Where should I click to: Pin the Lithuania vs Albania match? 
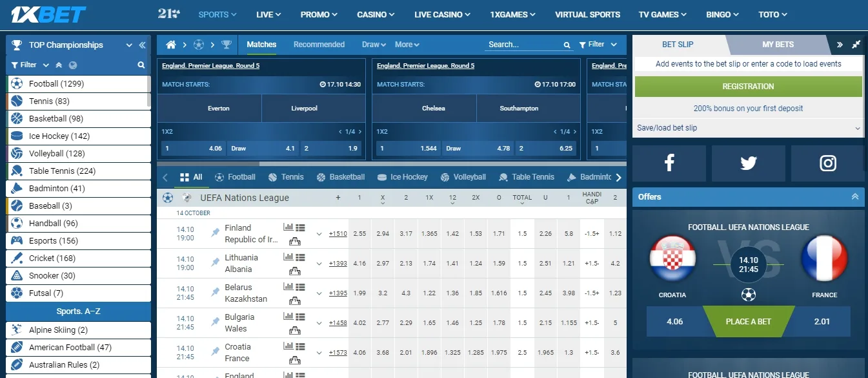pos(216,263)
